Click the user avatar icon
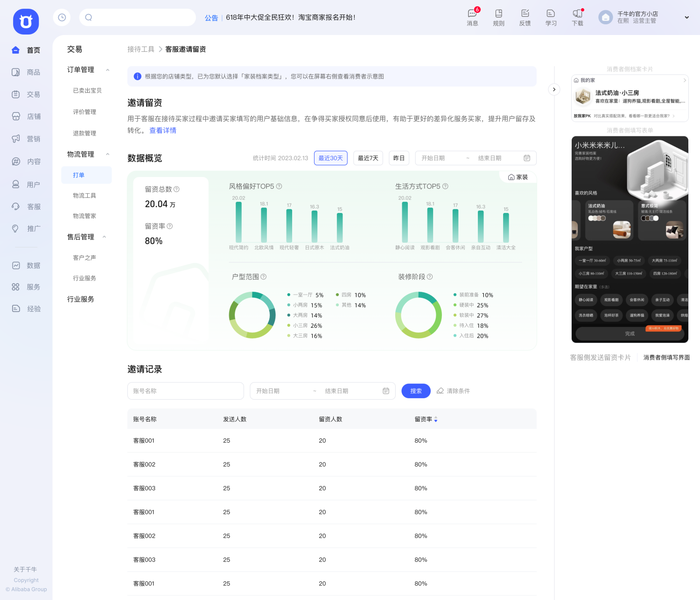The width and height of the screenshot is (700, 600). (605, 17)
